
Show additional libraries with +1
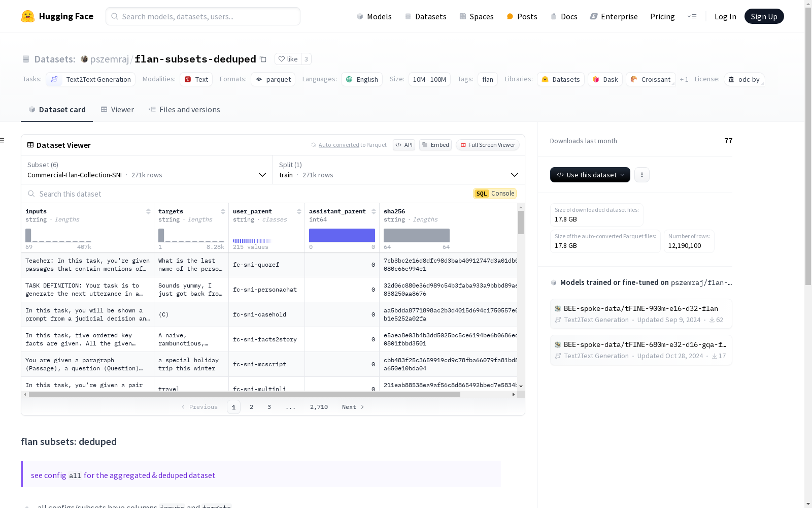[x=684, y=79]
